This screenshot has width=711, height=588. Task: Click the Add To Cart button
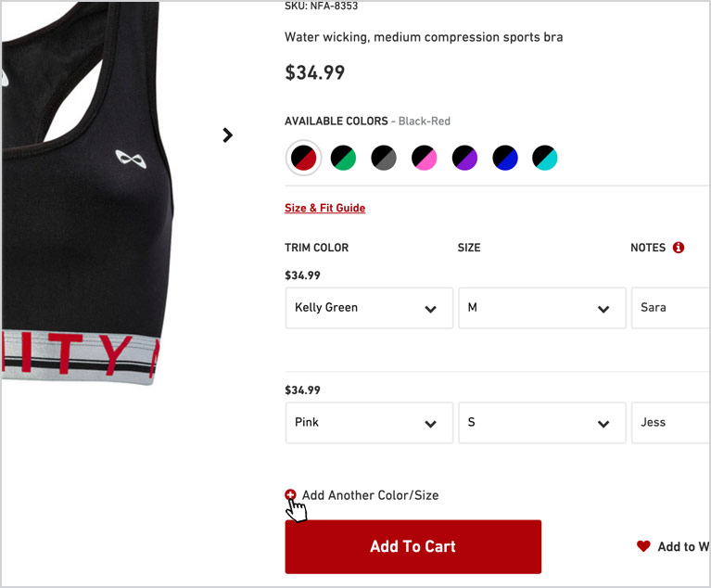[x=413, y=546]
